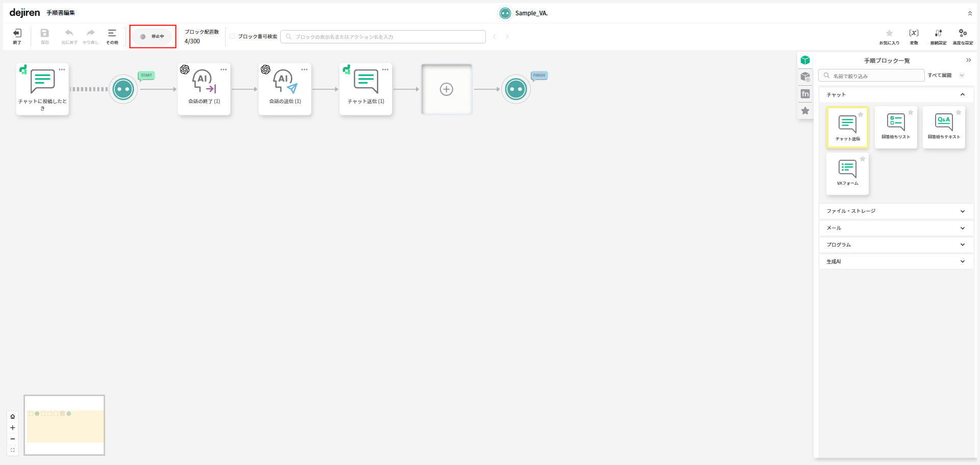Open 高度な設定 advanced settings

coord(963,36)
